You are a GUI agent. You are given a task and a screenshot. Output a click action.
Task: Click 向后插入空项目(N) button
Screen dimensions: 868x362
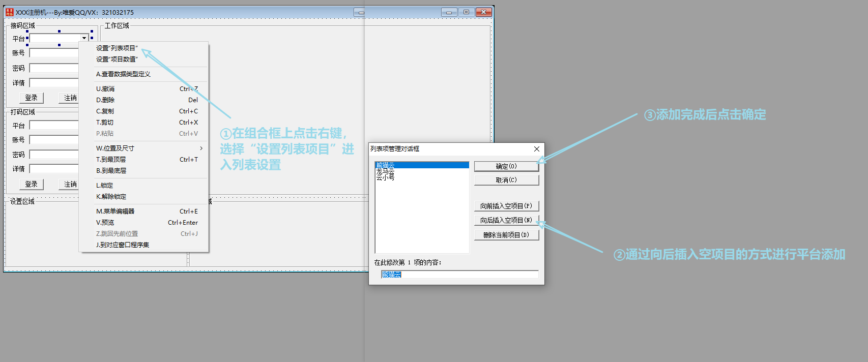tap(506, 220)
